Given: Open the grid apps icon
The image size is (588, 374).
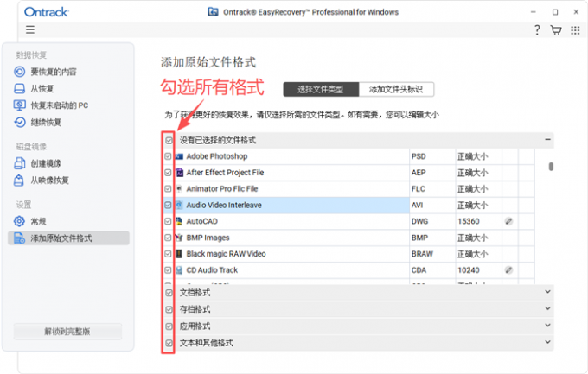Looking at the screenshot, I should [575, 30].
